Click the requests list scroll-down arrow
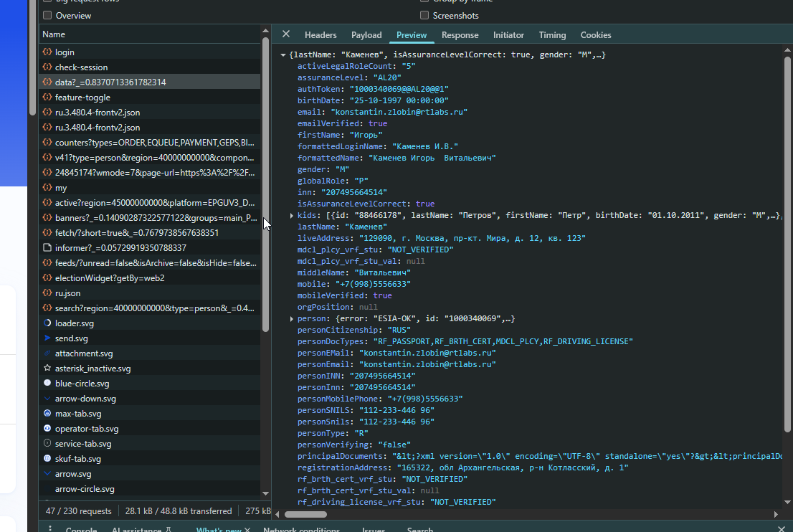This screenshot has height=532, width=793. coord(265,493)
